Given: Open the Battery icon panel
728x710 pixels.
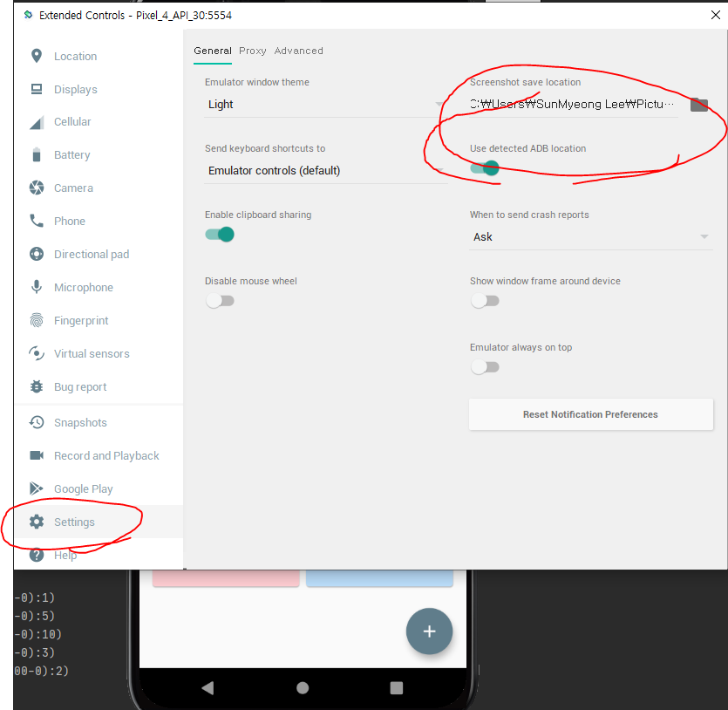Looking at the screenshot, I should tap(37, 154).
